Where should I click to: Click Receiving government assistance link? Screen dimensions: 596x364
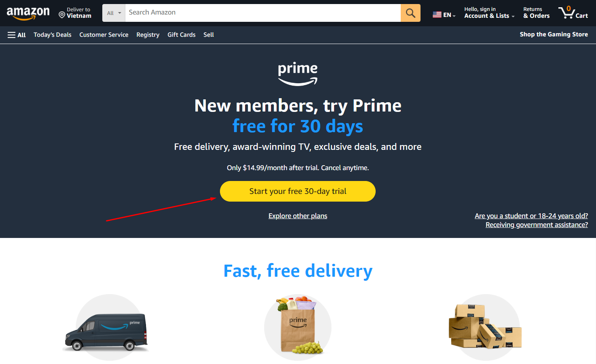click(537, 225)
